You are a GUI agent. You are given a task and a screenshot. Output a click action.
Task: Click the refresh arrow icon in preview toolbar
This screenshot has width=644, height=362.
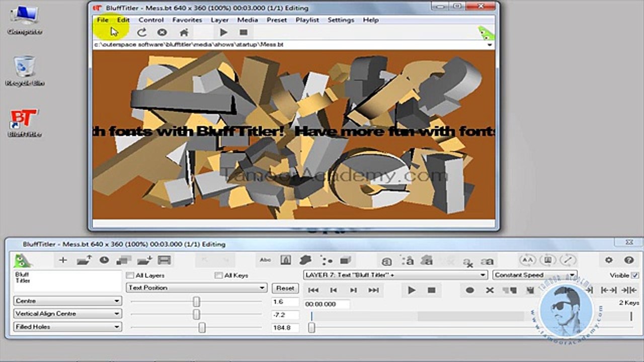(x=142, y=32)
